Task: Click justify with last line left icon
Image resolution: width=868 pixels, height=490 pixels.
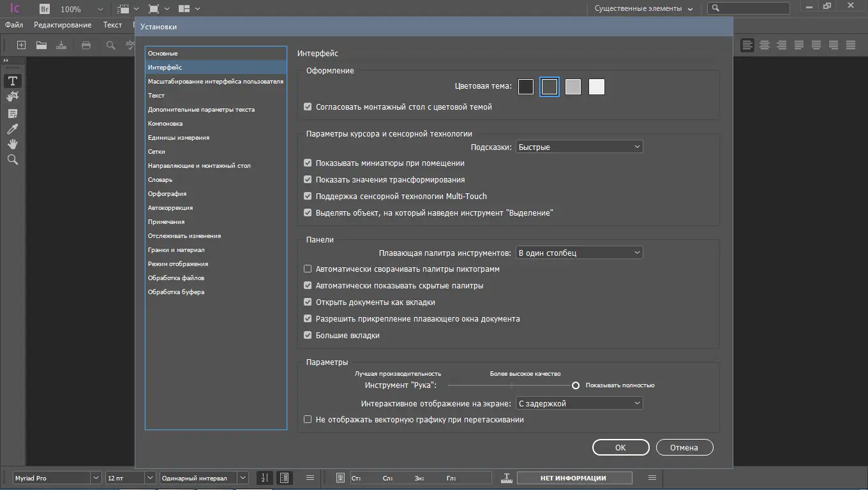Action: pyautogui.click(x=799, y=45)
